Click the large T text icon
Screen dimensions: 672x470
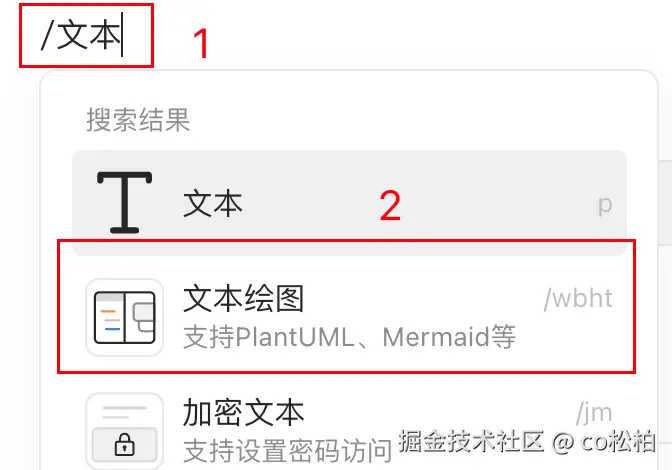tap(125, 202)
